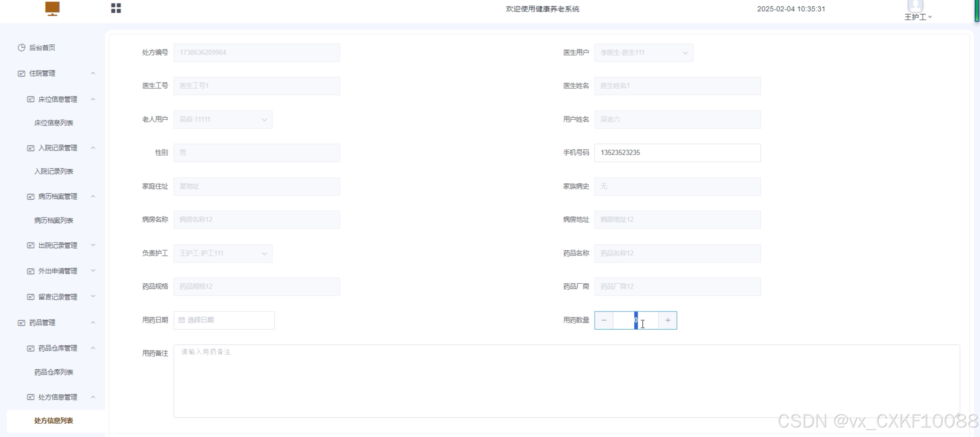Click the icon next to 住院管理
Viewport: 980px width, 437px height.
pyautogui.click(x=22, y=73)
